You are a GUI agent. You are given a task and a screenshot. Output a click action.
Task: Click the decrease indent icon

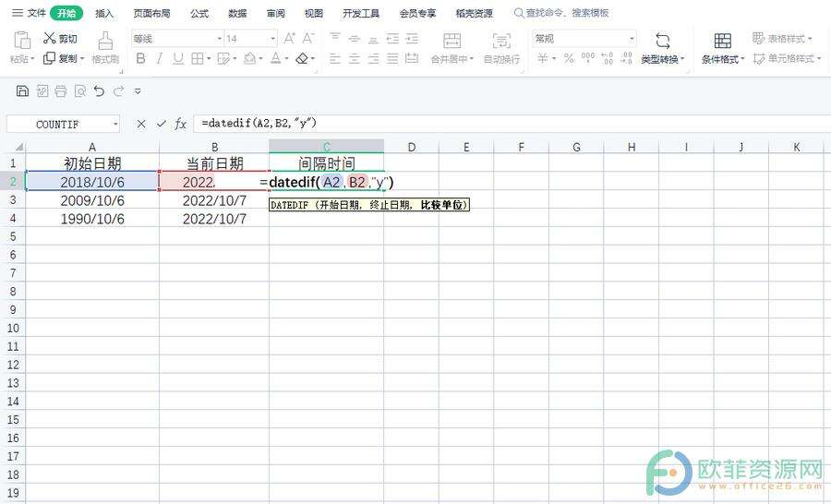[392, 38]
